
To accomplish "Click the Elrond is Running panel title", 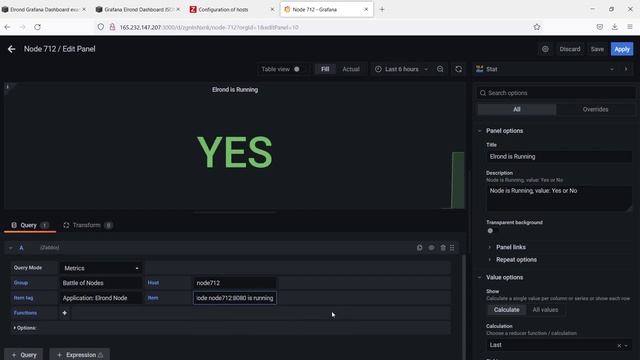I will 235,89.
